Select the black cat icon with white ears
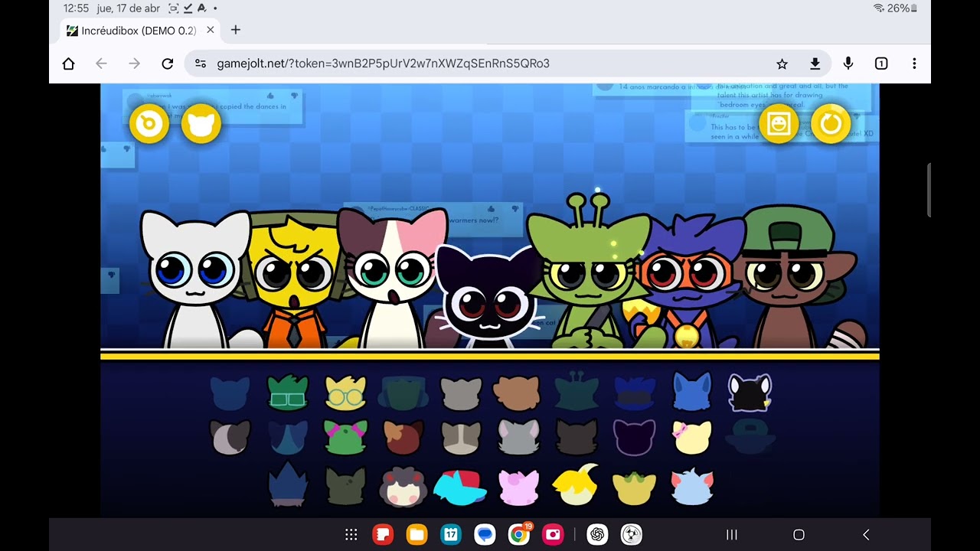Viewport: 980px width, 551px height. click(x=750, y=393)
